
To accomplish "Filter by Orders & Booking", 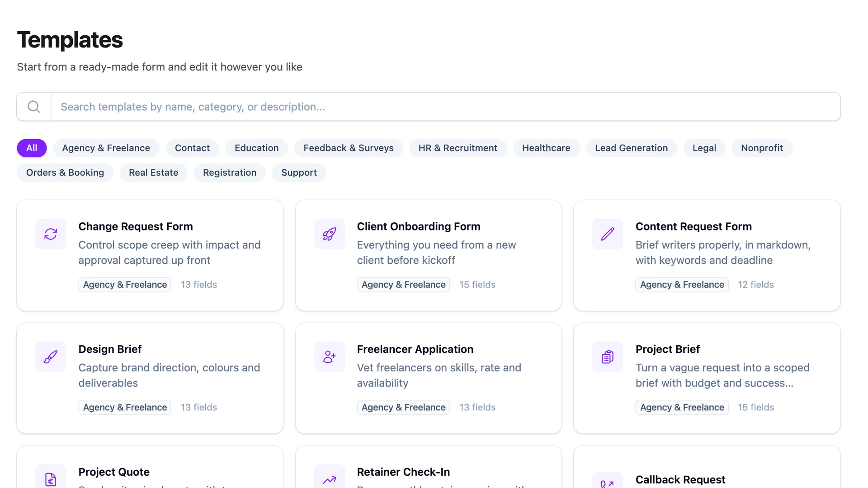I will (x=65, y=173).
